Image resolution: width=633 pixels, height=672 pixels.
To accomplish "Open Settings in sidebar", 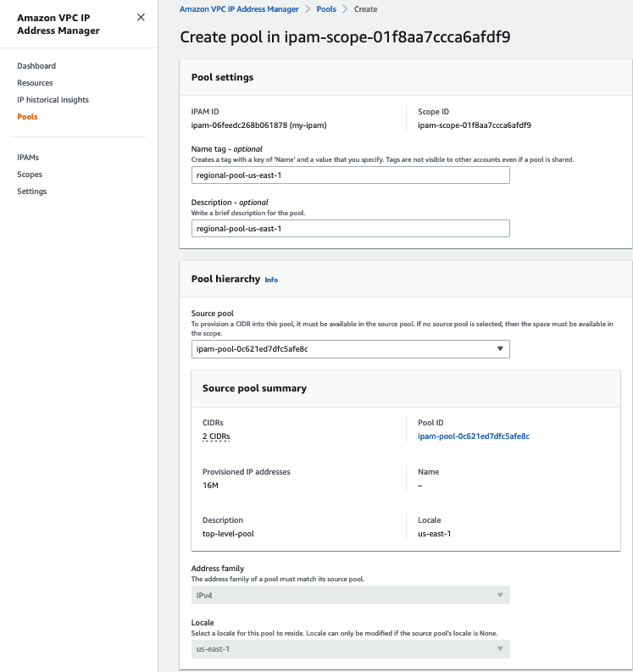I will (31, 192).
